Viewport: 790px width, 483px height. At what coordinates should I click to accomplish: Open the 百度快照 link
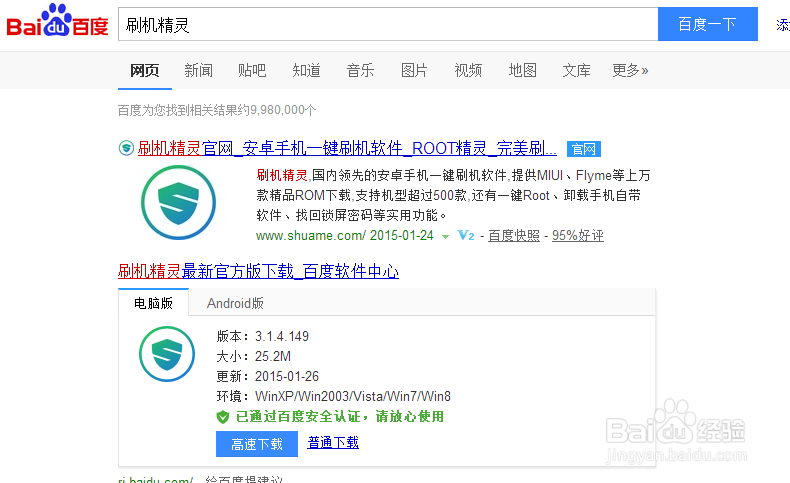tap(514, 236)
